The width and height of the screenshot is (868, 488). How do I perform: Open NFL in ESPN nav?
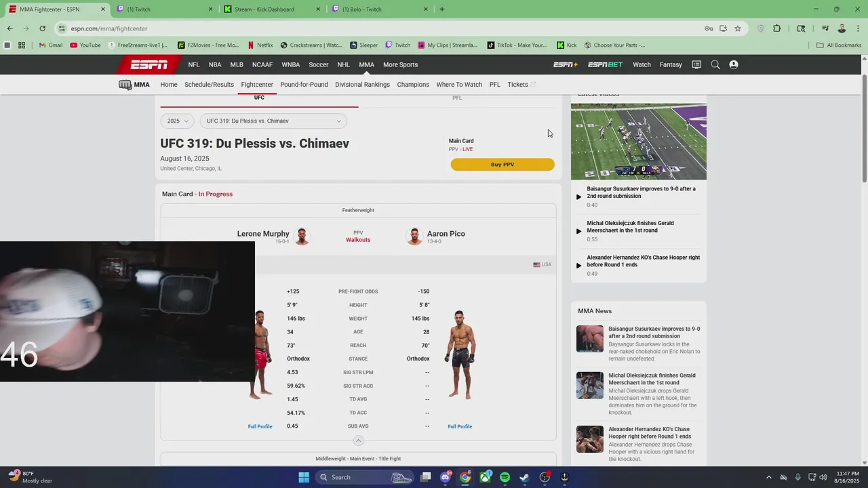point(194,64)
